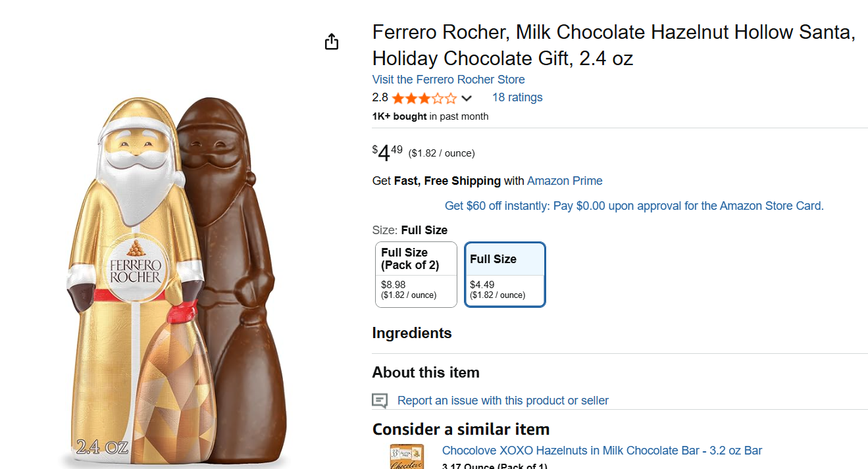Click Report an issue with this product
The image size is (868, 469).
pyautogui.click(x=503, y=401)
